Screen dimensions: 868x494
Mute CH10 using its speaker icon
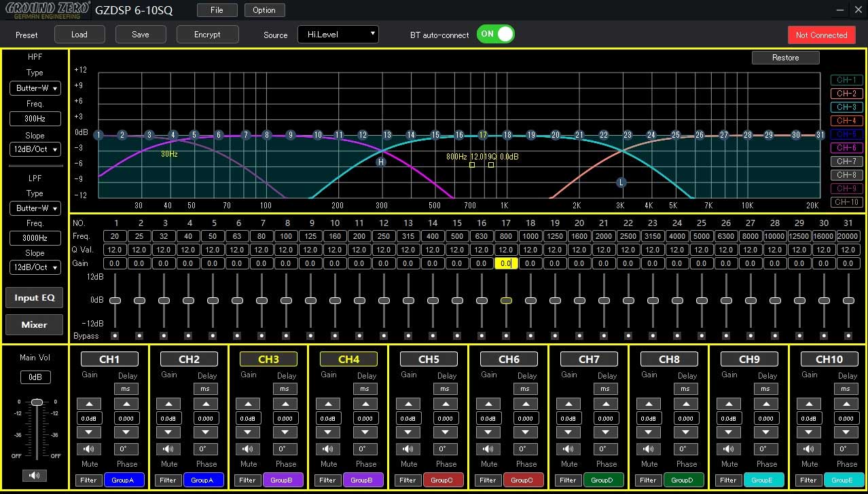pos(808,449)
